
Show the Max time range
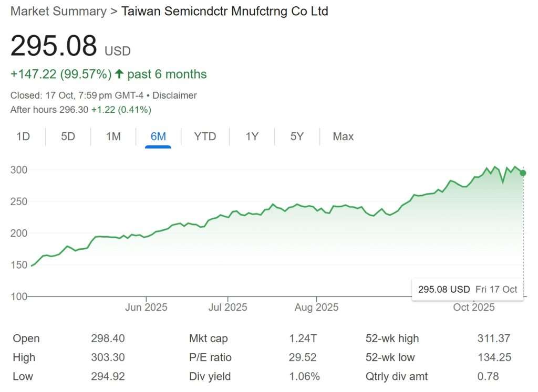(343, 136)
